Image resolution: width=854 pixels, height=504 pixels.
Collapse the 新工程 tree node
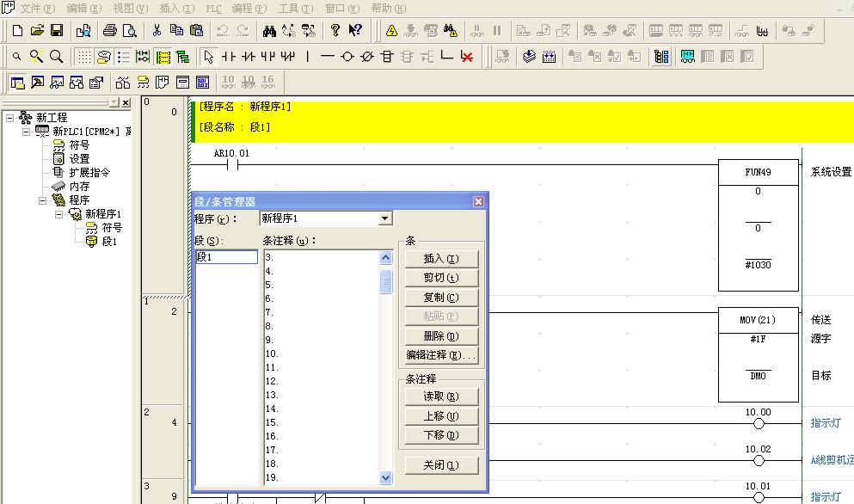coord(10,118)
